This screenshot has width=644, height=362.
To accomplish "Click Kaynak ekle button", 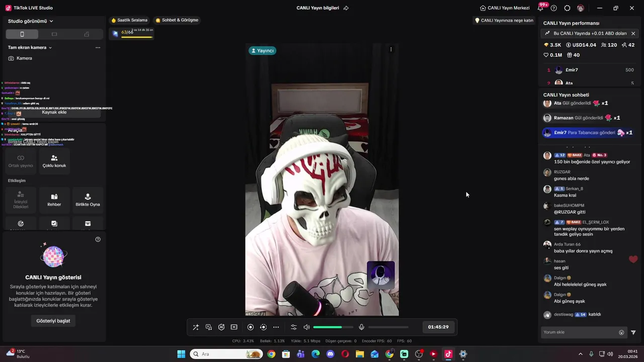I will click(54, 112).
